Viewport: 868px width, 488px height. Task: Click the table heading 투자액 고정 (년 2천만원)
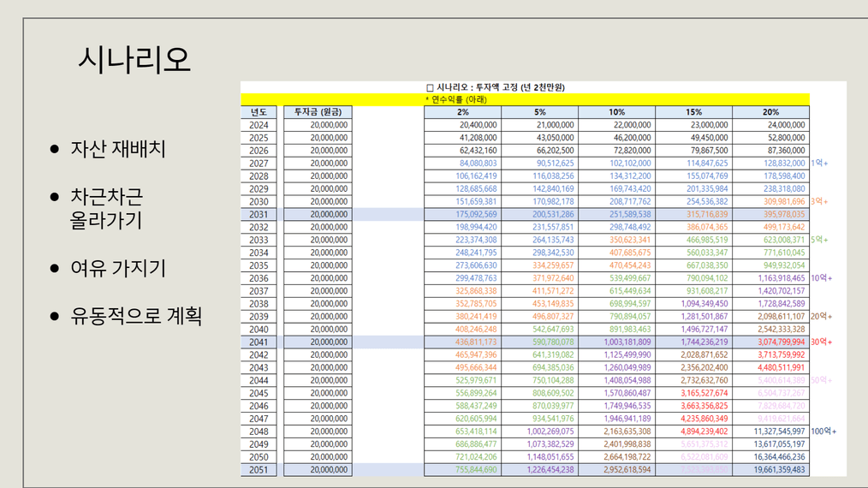tap(520, 87)
